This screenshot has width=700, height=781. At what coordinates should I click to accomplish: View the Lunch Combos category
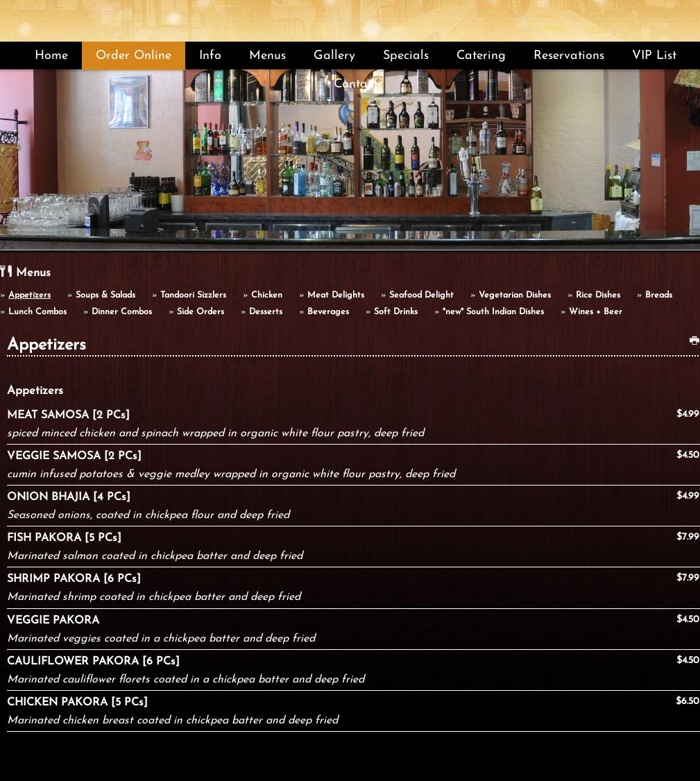(37, 312)
